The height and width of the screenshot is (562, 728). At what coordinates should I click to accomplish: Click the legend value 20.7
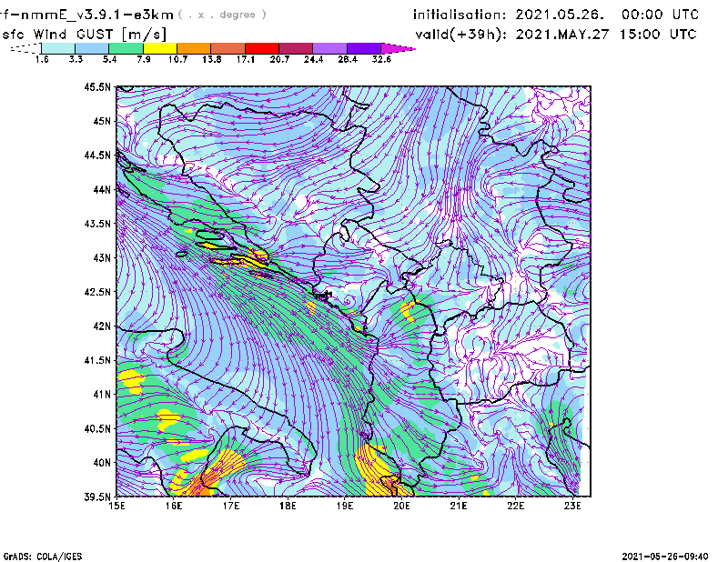pos(279,59)
